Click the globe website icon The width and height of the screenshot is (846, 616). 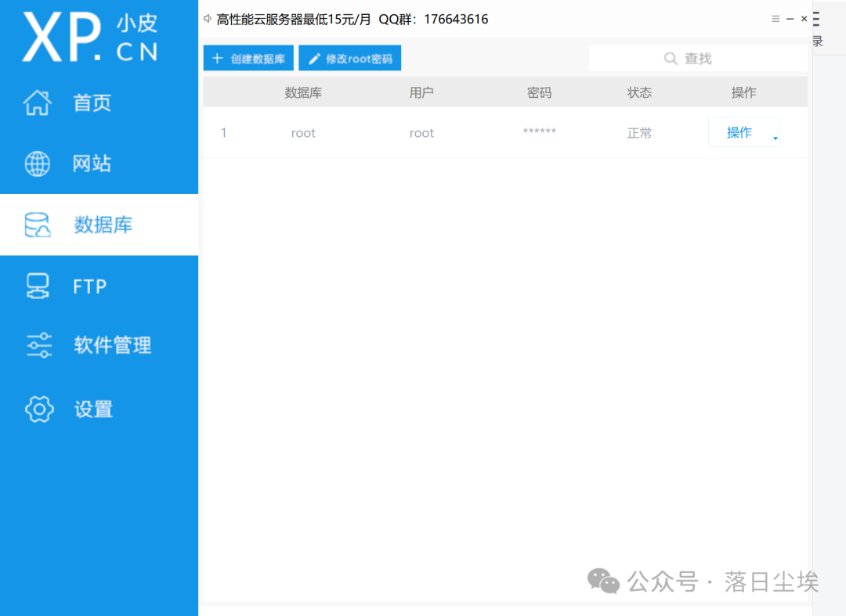(x=38, y=164)
